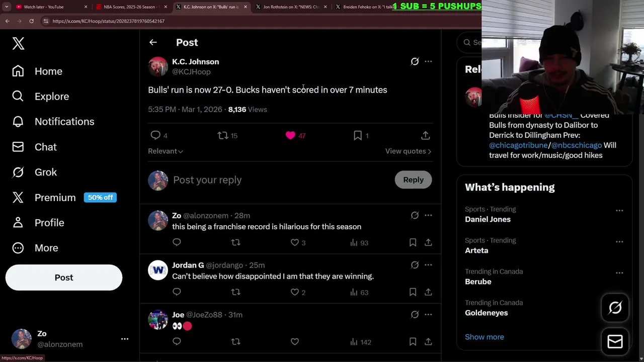The image size is (644, 362).
Task: Click Grok icon on K.C. Johnson post
Action: (415, 61)
